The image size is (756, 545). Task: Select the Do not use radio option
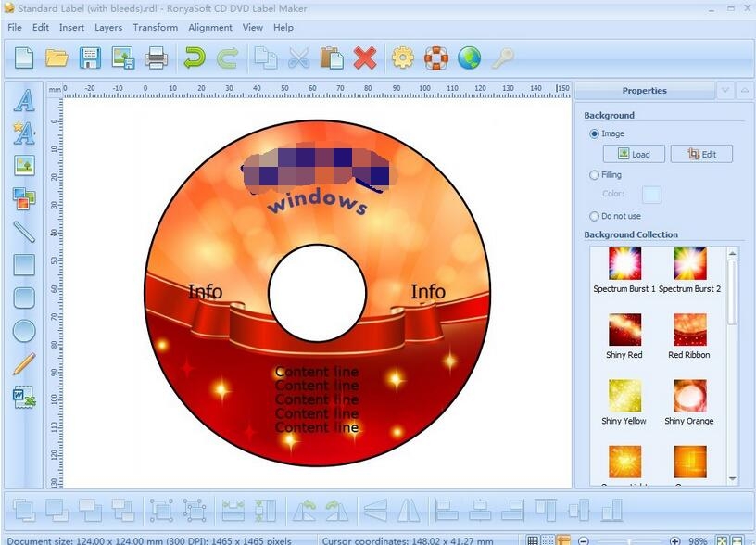[x=594, y=216]
